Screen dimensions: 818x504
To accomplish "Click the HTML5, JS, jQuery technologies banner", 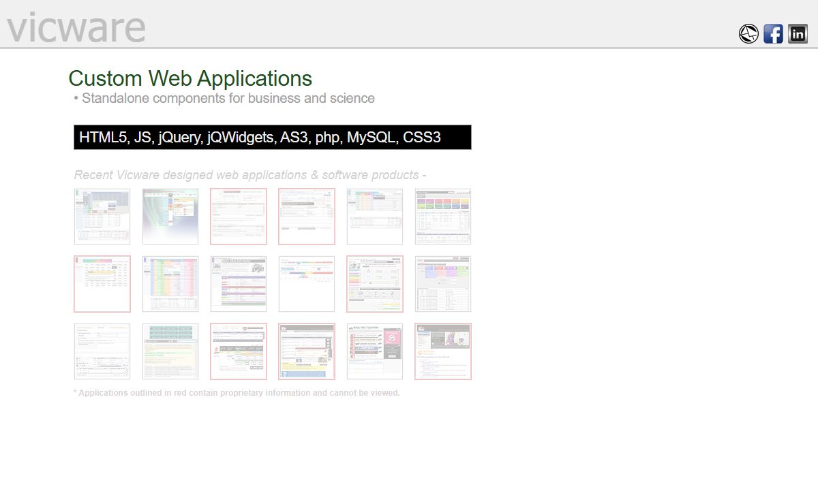I will pyautogui.click(x=273, y=137).
